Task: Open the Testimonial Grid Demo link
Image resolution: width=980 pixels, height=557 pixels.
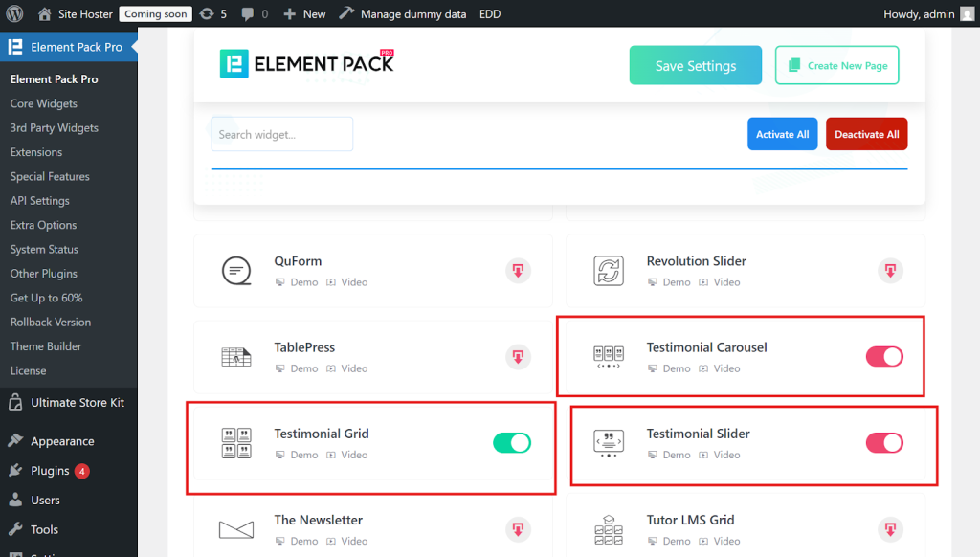Action: [x=303, y=455]
